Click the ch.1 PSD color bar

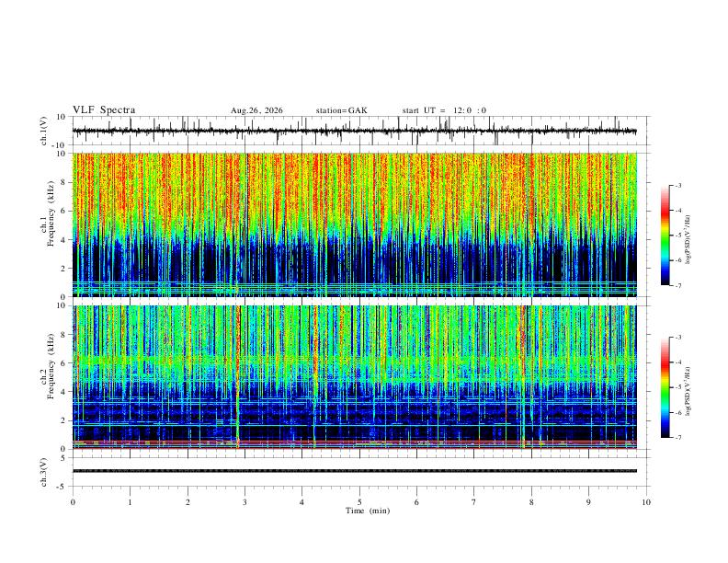tap(665, 236)
